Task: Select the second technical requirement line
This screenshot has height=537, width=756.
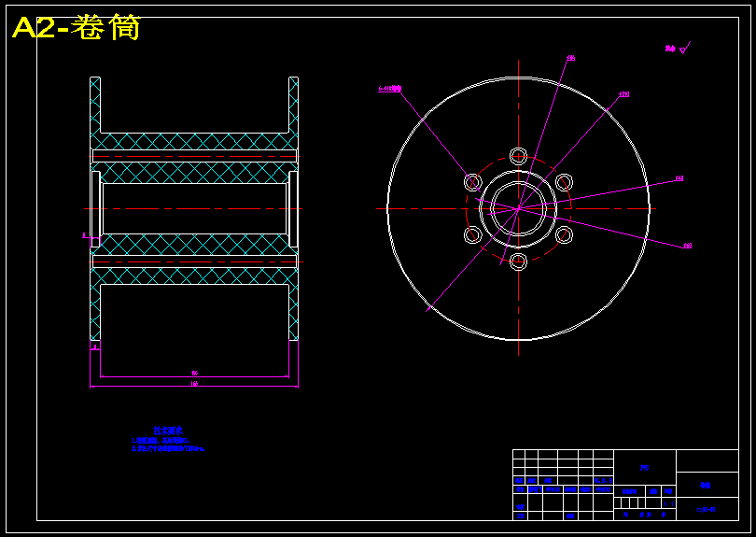Action: (168, 448)
